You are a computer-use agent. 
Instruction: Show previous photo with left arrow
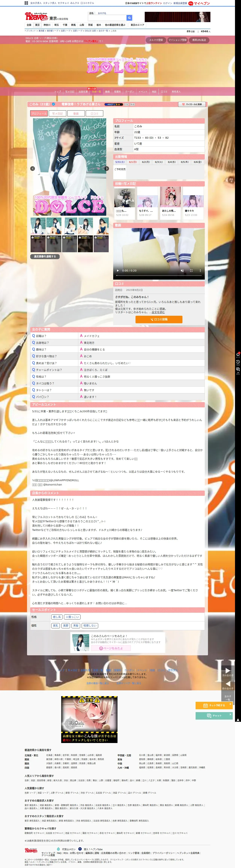pyautogui.click(x=32, y=168)
